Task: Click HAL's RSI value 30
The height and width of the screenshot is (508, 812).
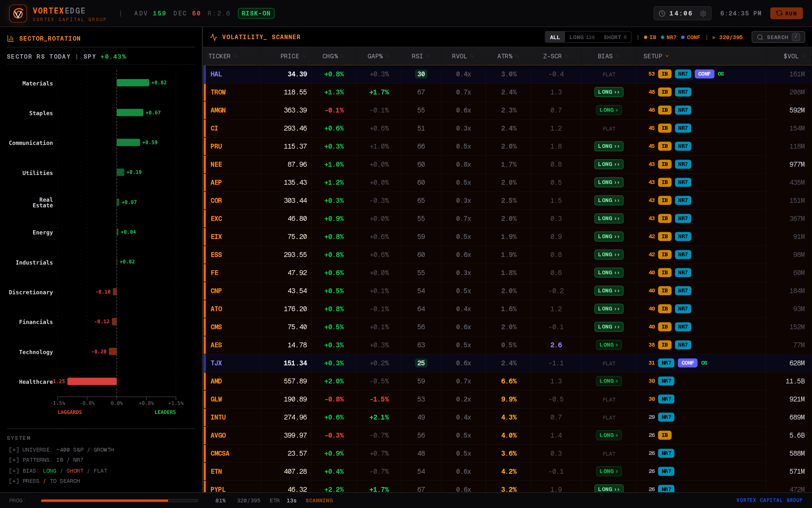Action: click(421, 74)
